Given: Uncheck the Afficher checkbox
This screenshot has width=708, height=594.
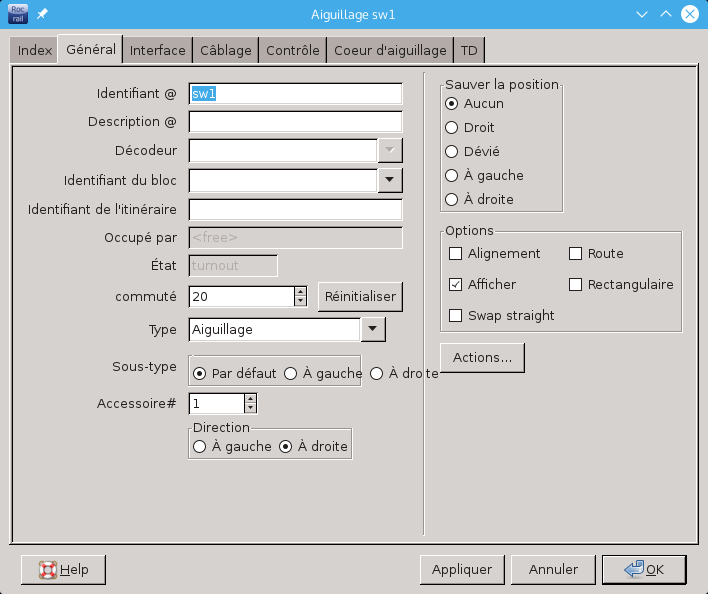Looking at the screenshot, I should click(x=456, y=285).
